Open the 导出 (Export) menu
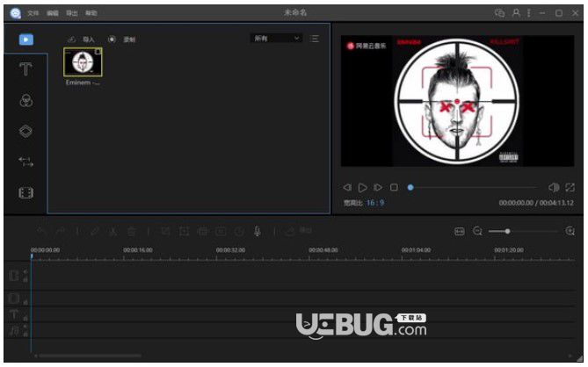The height and width of the screenshot is (367, 588). [71, 13]
